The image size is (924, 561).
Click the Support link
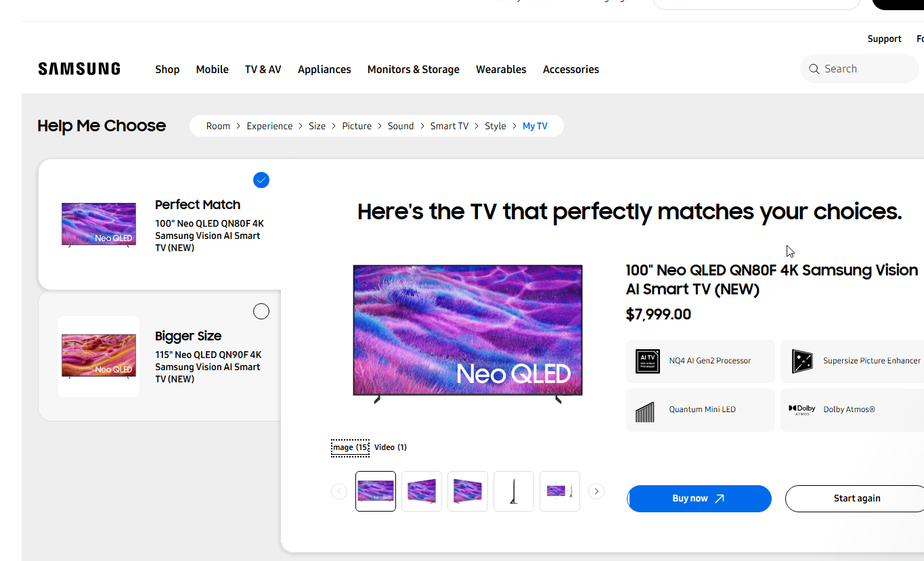click(884, 39)
